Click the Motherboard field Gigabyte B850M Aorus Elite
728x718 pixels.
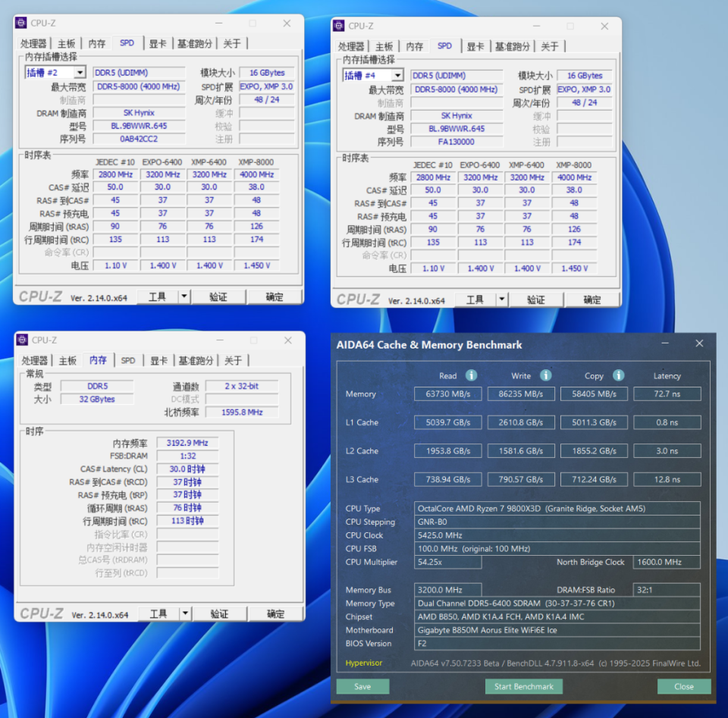coord(557,630)
